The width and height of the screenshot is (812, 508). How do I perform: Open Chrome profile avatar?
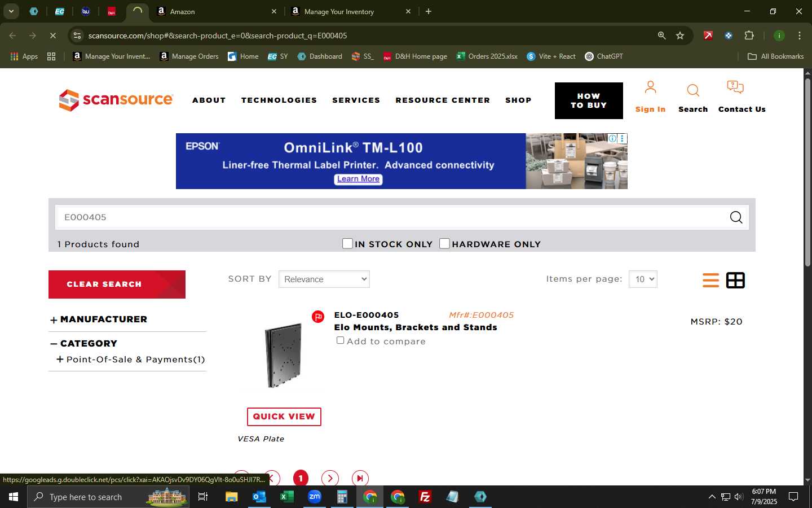pos(779,36)
